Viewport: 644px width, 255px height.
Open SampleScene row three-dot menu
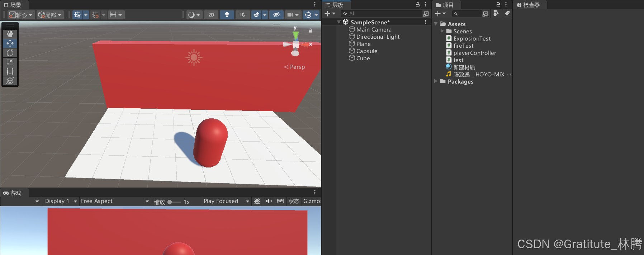[426, 22]
